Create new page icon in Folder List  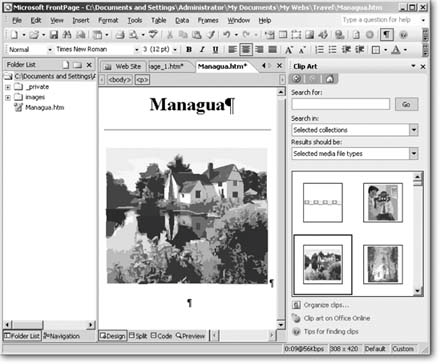(66, 65)
